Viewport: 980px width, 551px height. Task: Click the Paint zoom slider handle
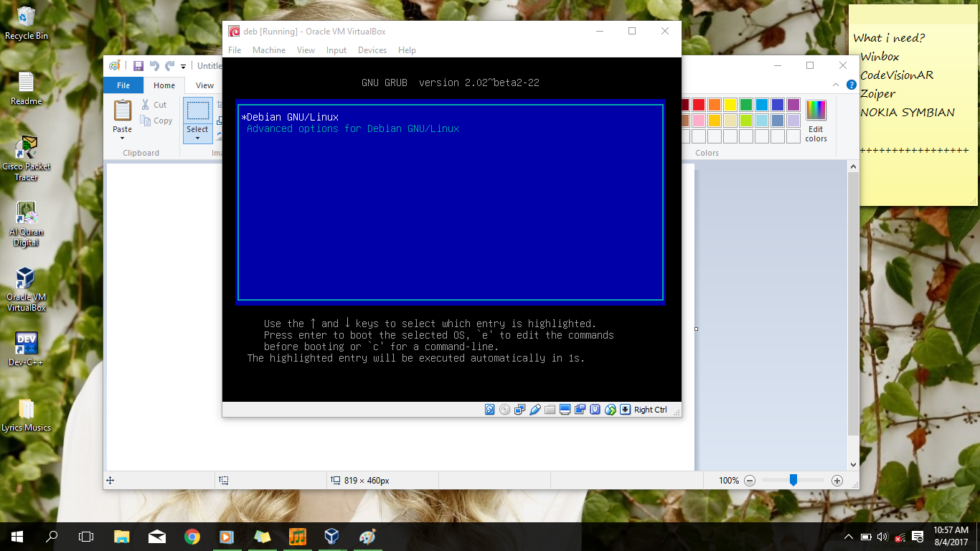(793, 480)
